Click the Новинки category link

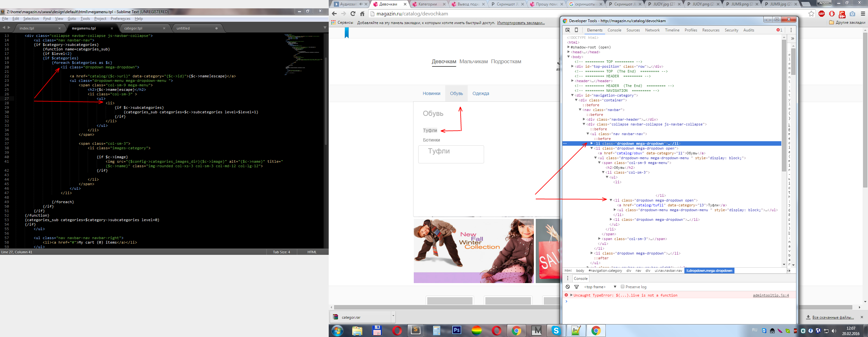click(431, 93)
